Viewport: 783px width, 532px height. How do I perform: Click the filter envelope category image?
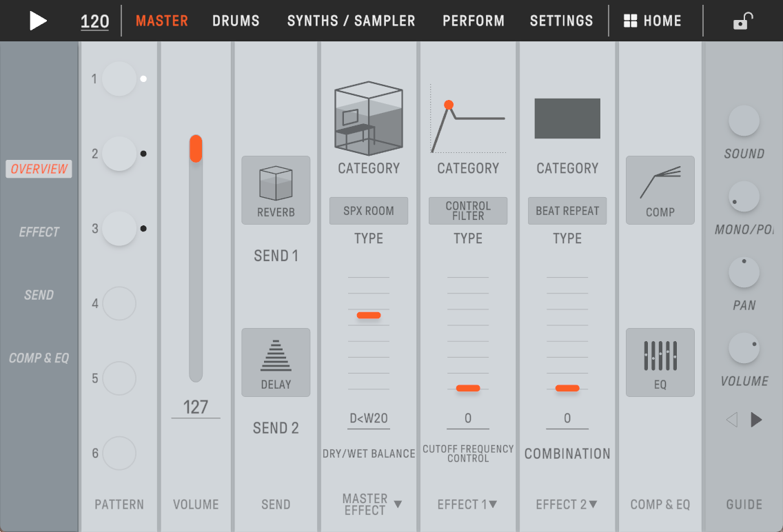[468, 119]
